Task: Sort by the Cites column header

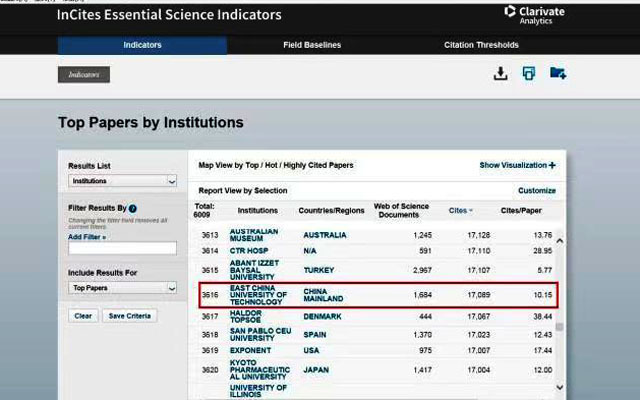Action: pyautogui.click(x=460, y=211)
